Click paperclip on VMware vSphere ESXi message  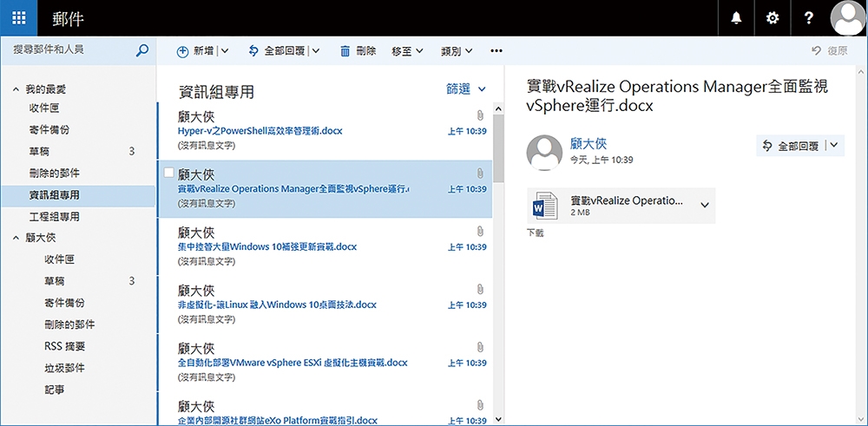480,347
